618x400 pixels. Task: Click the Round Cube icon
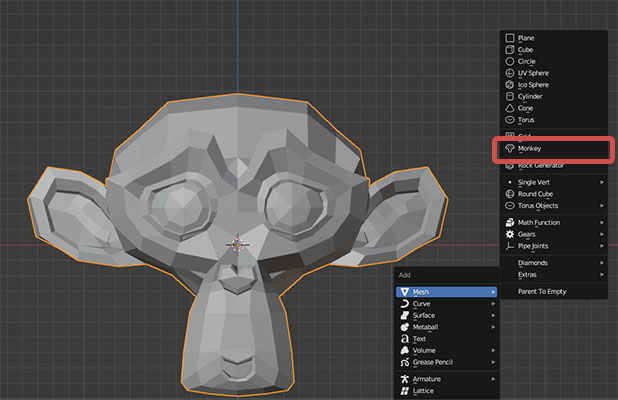(510, 194)
